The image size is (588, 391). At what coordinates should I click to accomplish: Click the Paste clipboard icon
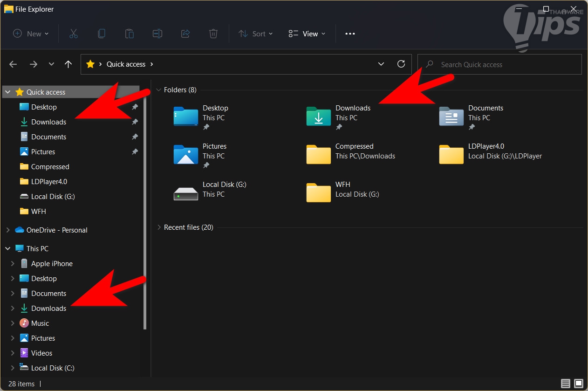[x=129, y=34]
